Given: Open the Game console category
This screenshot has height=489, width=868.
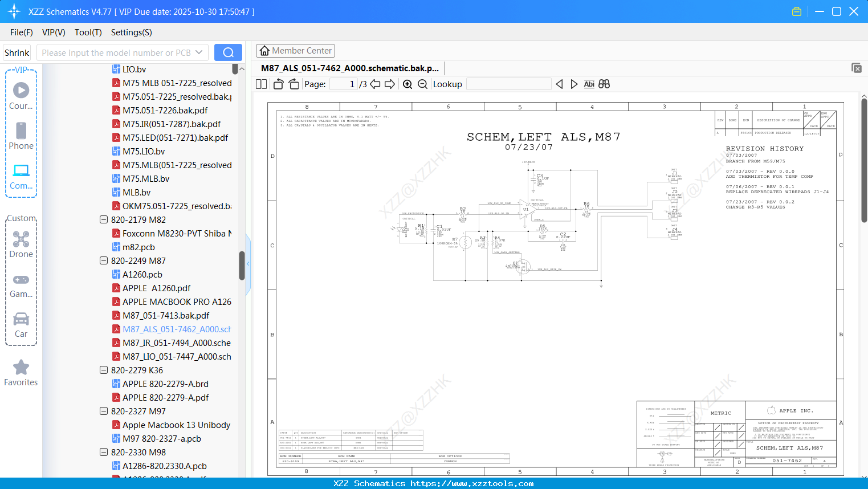Looking at the screenshot, I should (x=21, y=285).
